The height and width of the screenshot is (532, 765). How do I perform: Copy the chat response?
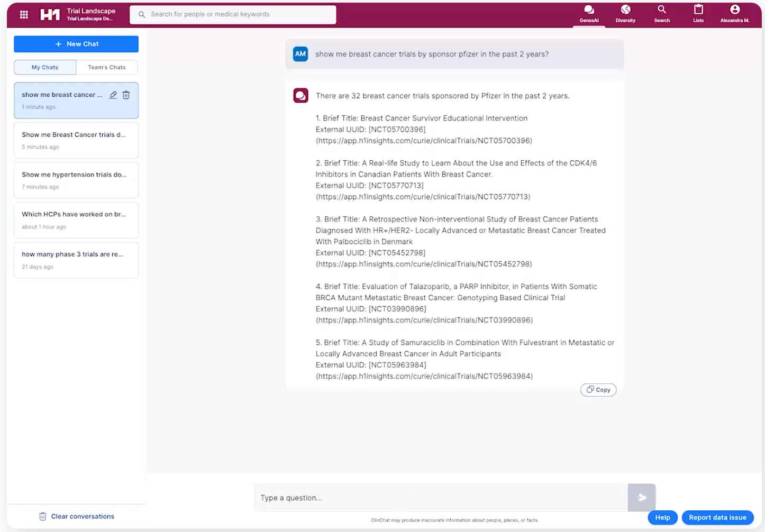point(598,390)
